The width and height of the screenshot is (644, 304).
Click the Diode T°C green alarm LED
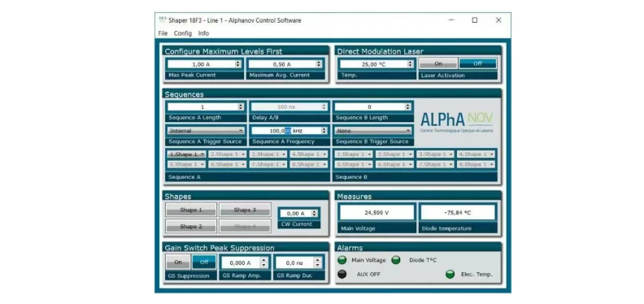(x=395, y=260)
